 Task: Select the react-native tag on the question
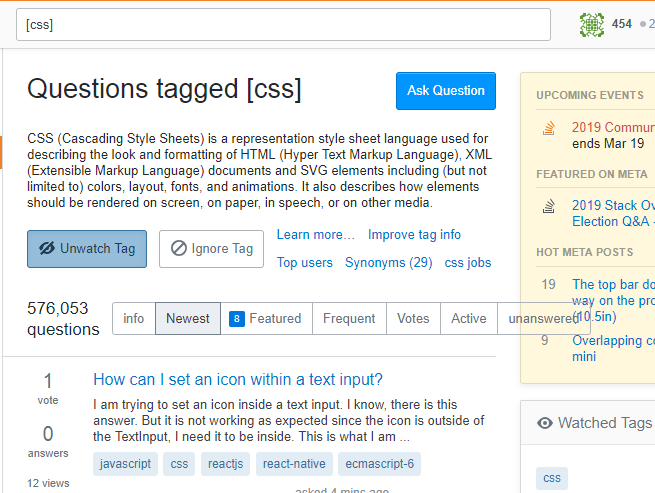point(293,464)
